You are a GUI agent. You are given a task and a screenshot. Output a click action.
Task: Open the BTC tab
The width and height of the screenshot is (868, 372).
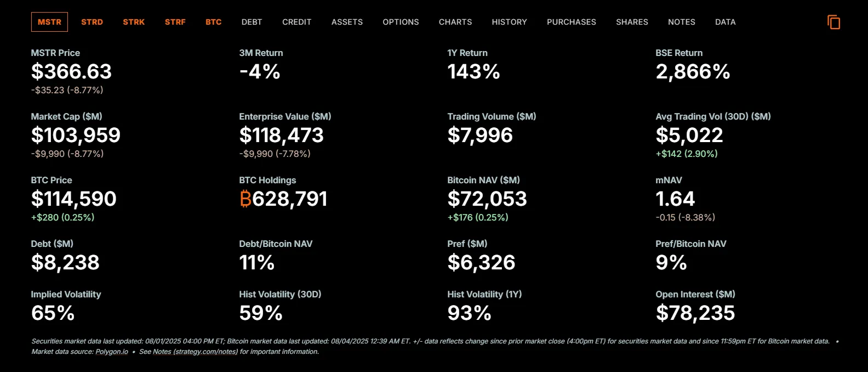(x=214, y=22)
